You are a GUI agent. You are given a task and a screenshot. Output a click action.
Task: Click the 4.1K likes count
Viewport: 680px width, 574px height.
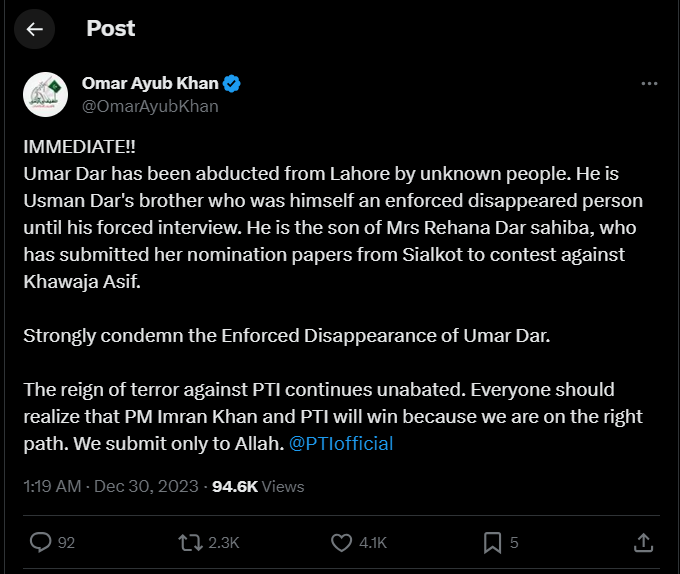coord(372,543)
